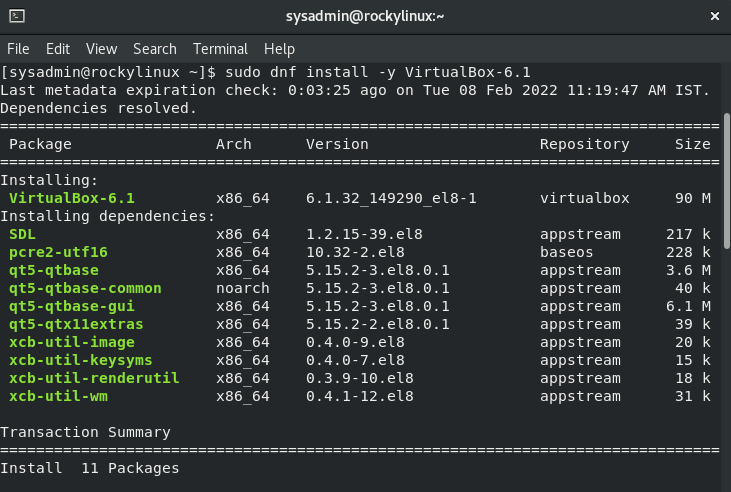
Task: Click the Transaction Summary heading text
Action: tap(85, 432)
